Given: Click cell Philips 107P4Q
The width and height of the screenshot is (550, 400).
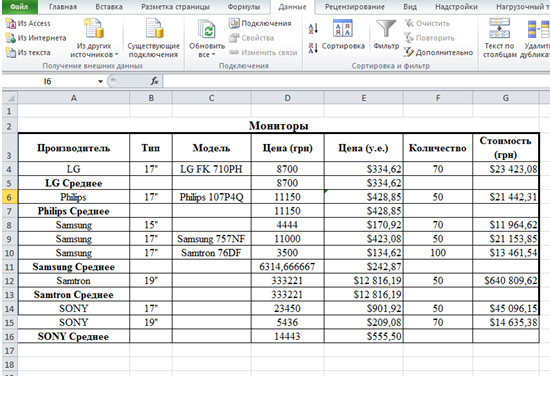Looking at the screenshot, I should coord(212,197).
